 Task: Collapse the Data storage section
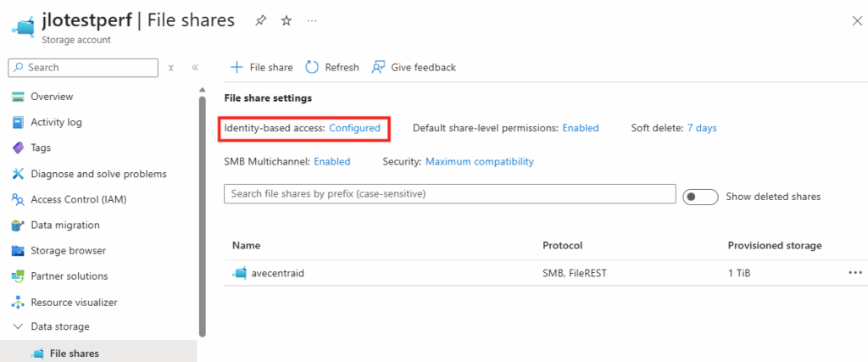click(x=18, y=326)
